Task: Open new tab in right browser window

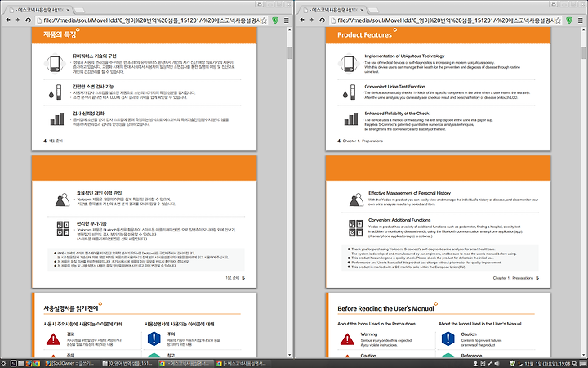Action: [373, 10]
